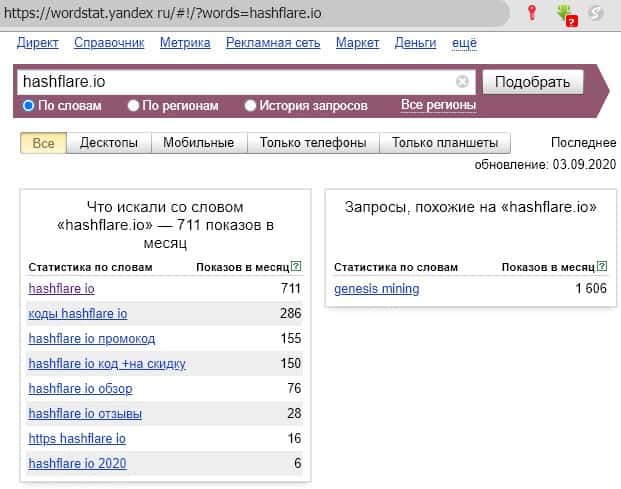
Task: Click the коды hashflare io query link
Action: [x=78, y=314]
